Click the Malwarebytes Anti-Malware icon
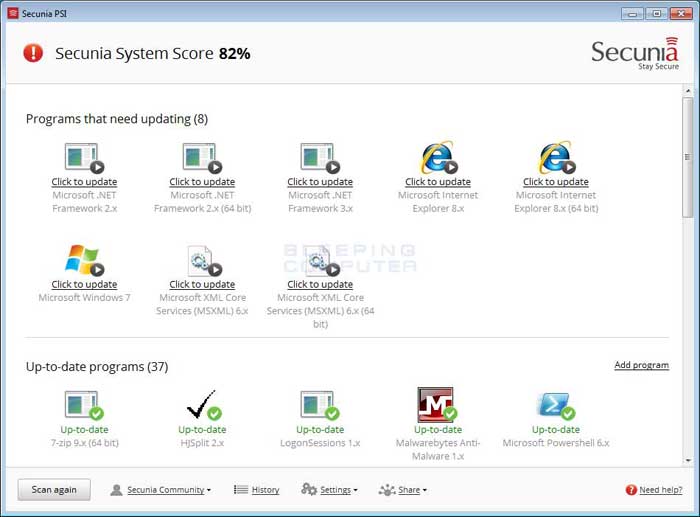The width and height of the screenshot is (700, 517). [x=438, y=404]
